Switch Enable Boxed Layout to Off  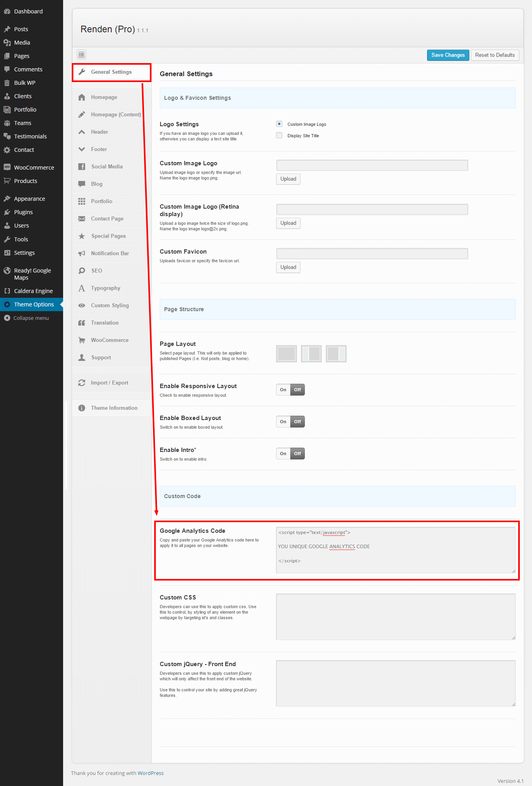(297, 422)
